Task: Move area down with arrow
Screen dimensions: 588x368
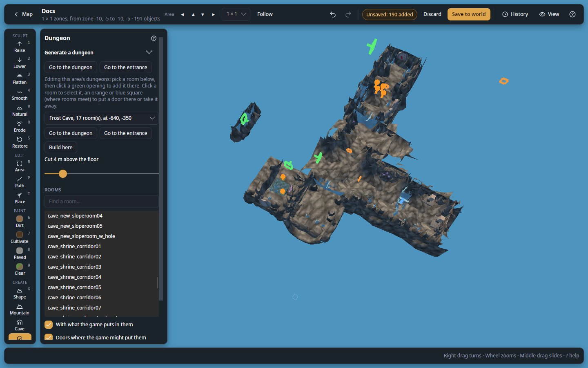Action: coord(203,14)
